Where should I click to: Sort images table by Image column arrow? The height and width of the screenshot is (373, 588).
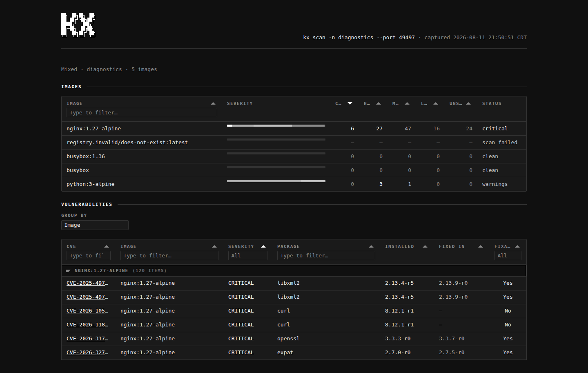pos(213,103)
